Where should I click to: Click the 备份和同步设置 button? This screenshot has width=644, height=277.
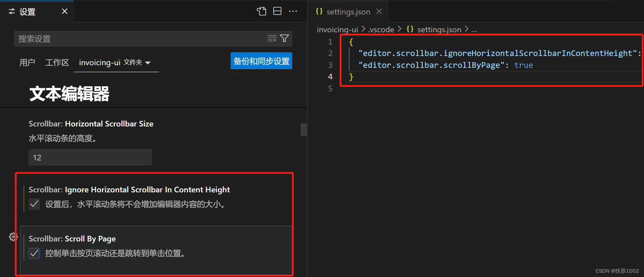click(261, 61)
